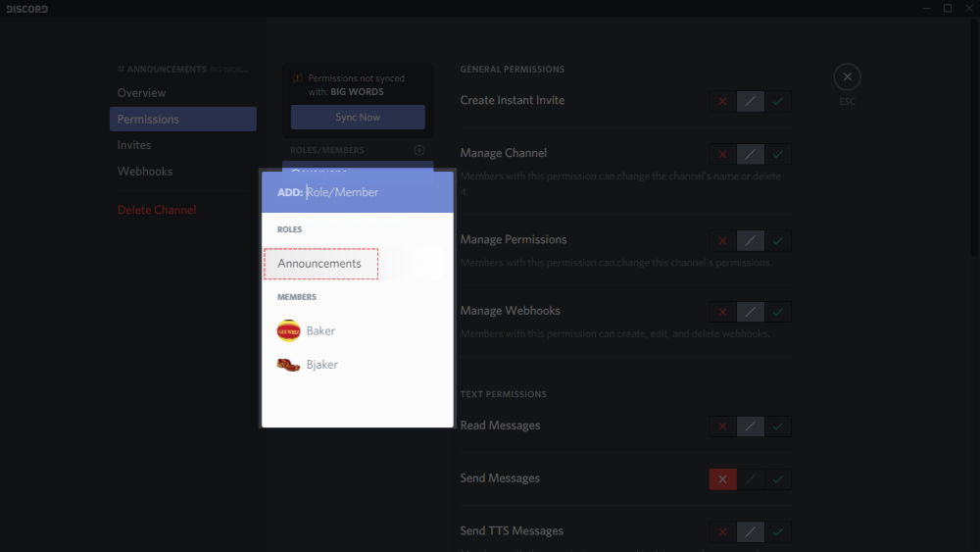Open the Webhooks settings tab
Viewport: 980px width, 552px height.
tap(183, 172)
